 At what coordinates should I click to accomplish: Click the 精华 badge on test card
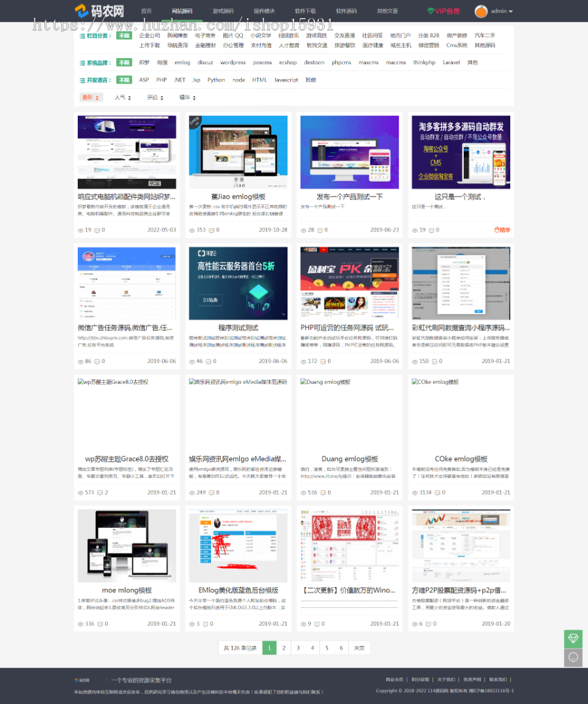(x=502, y=230)
